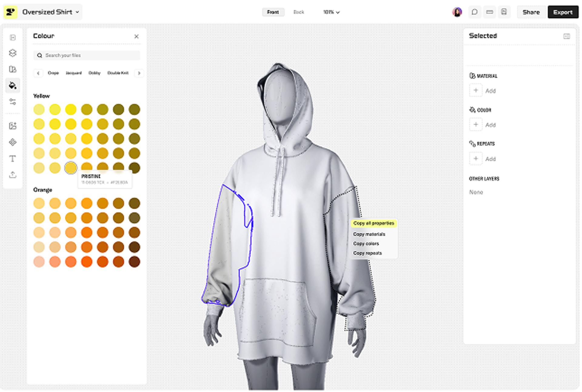The width and height of the screenshot is (582, 392).
Task: Switch to the Back view
Action: click(299, 12)
